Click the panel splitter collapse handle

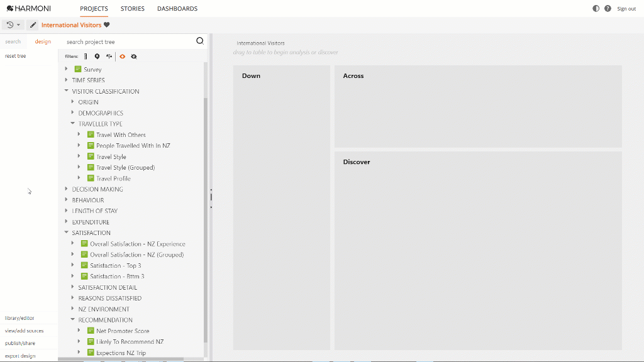[211, 197]
